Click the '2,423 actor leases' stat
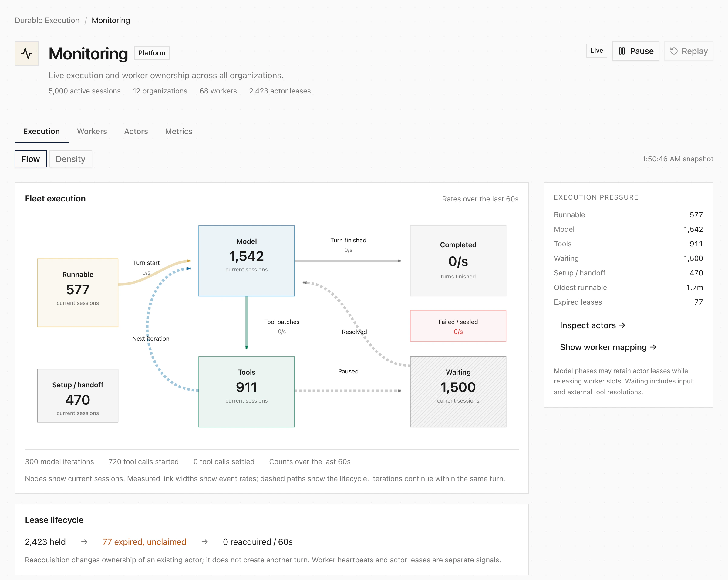Viewport: 728px width, 580px height. pyautogui.click(x=280, y=91)
